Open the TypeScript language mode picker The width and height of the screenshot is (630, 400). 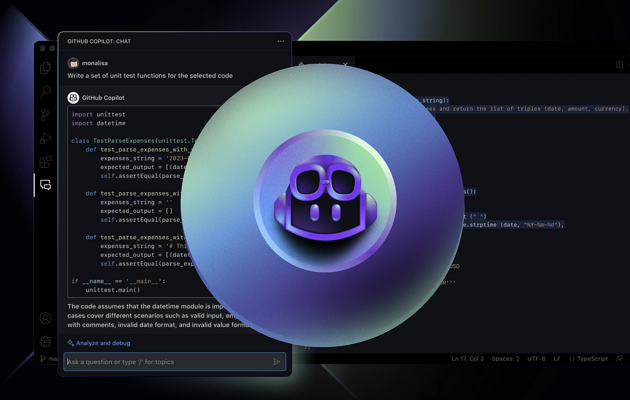coord(588,359)
